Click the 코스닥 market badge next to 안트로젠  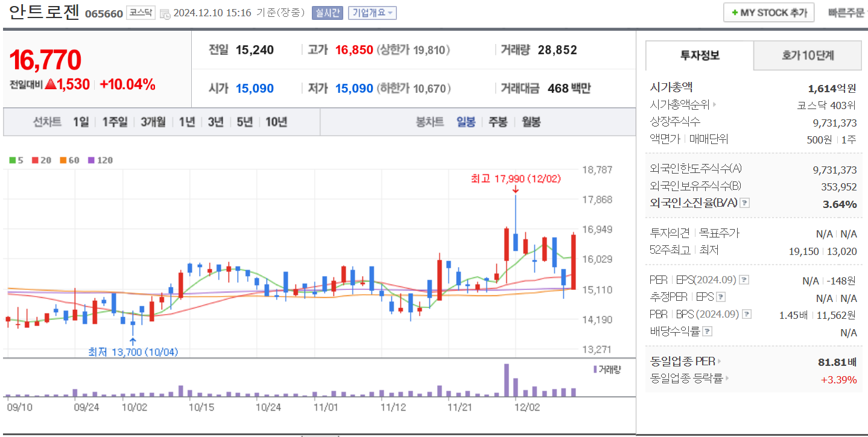(142, 13)
